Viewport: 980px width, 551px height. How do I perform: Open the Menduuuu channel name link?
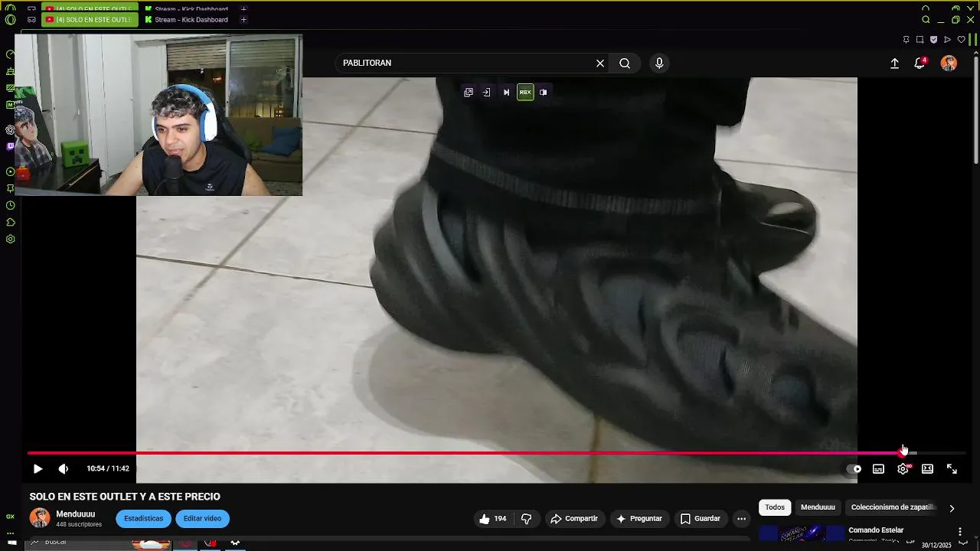pyautogui.click(x=75, y=514)
